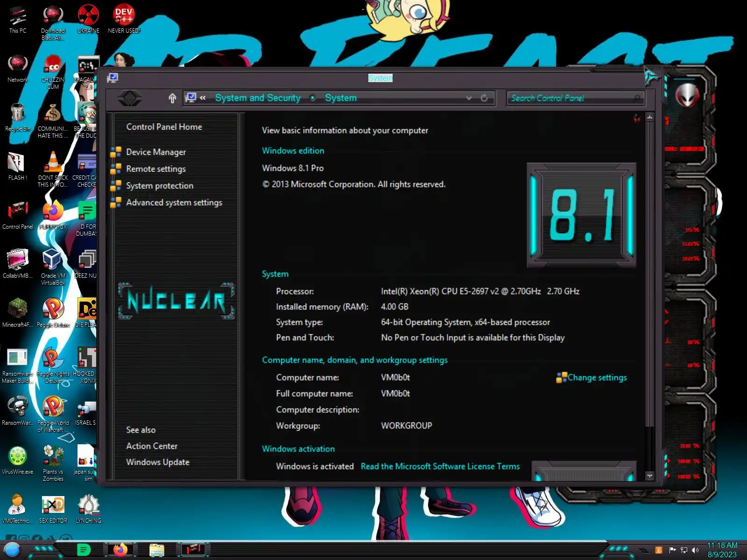Select System and Security in the breadcrumb
Screen dimensions: 747x560
coord(258,98)
